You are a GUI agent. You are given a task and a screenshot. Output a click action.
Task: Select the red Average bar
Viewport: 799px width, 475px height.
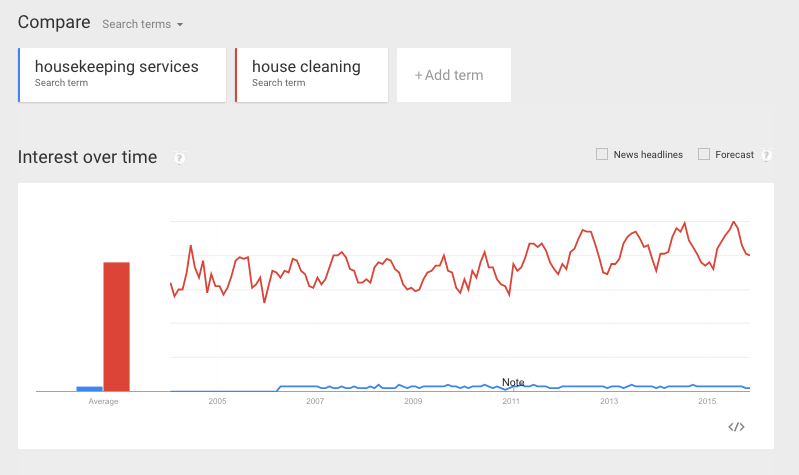[x=117, y=327]
